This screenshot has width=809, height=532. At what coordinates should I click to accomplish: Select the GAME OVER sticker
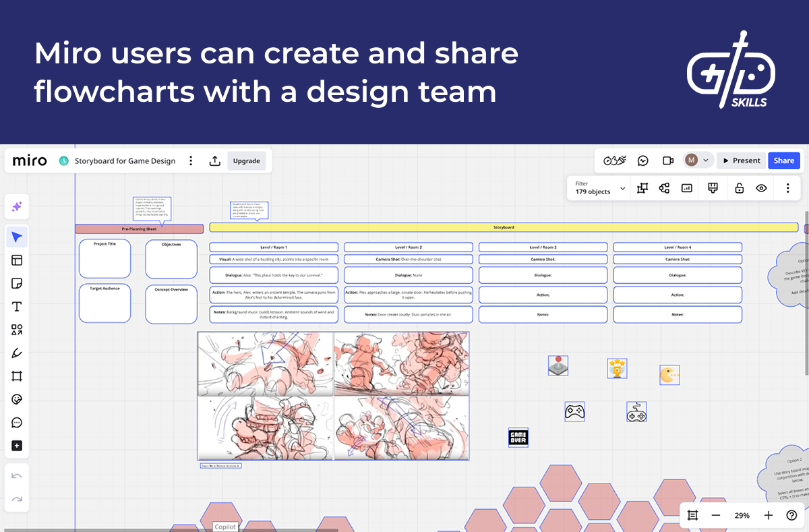coord(518,437)
